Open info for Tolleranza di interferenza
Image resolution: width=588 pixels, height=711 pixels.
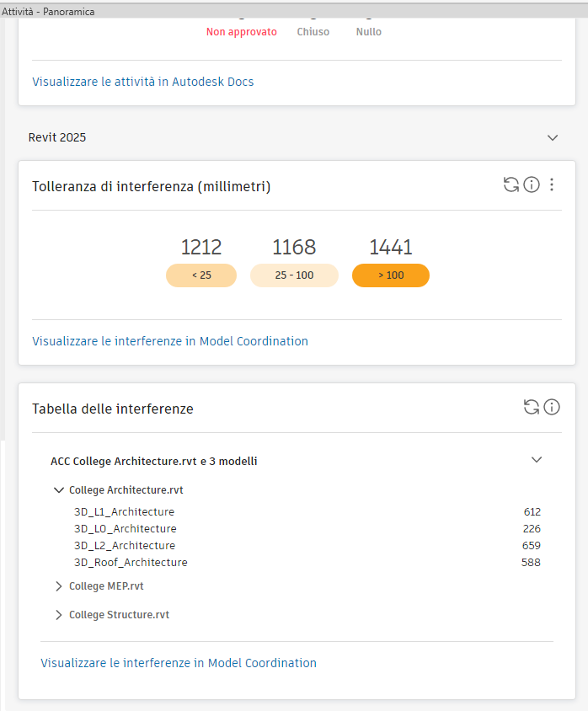pos(532,185)
